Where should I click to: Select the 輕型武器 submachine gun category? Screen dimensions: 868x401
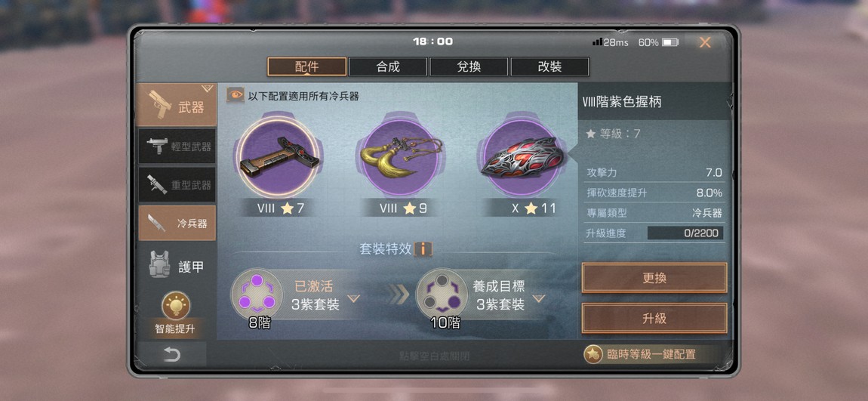[177, 147]
